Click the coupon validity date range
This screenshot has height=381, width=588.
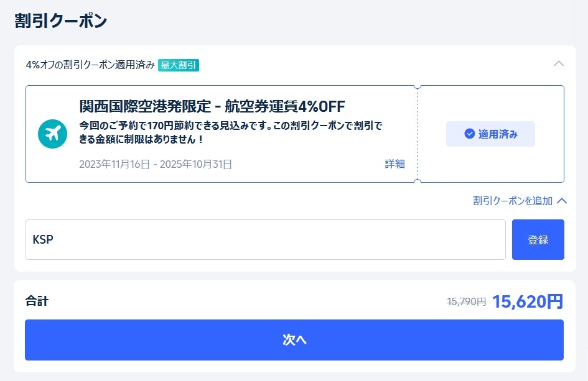[x=156, y=164]
